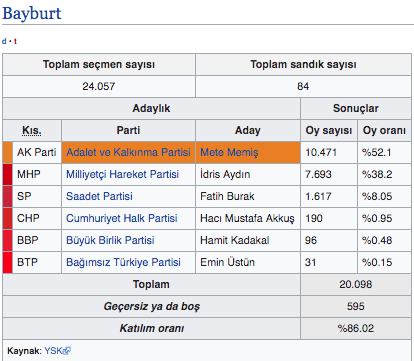Select the MHP abbreviation cell

click(37, 174)
